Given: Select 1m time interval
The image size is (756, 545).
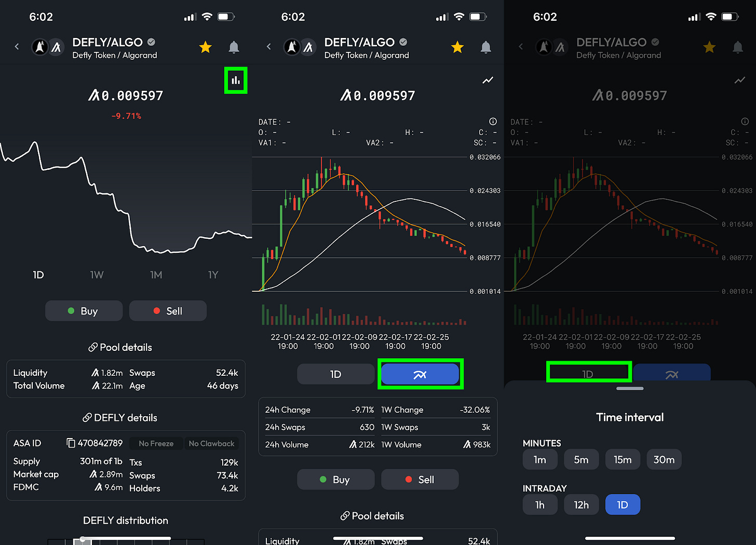Looking at the screenshot, I should pyautogui.click(x=540, y=459).
